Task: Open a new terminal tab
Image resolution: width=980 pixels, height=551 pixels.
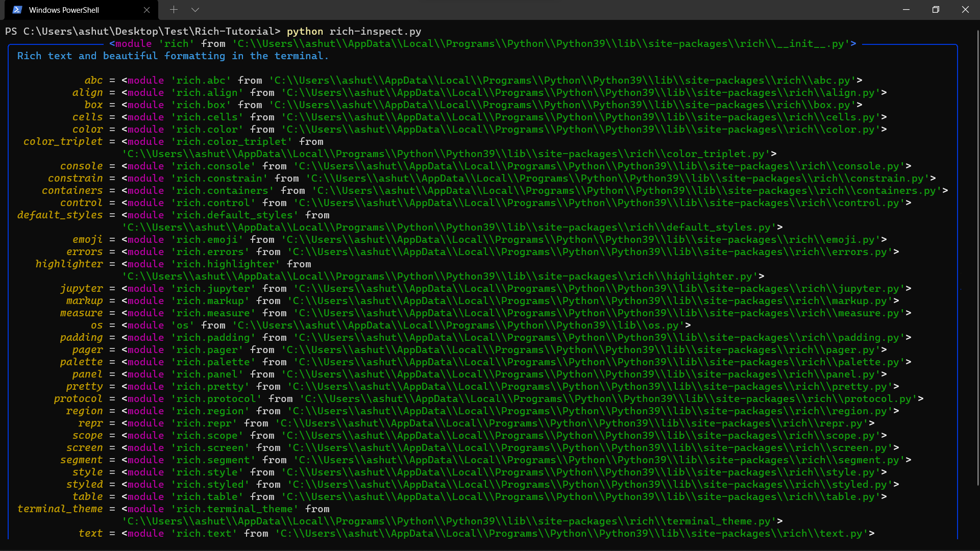Action: [x=174, y=10]
